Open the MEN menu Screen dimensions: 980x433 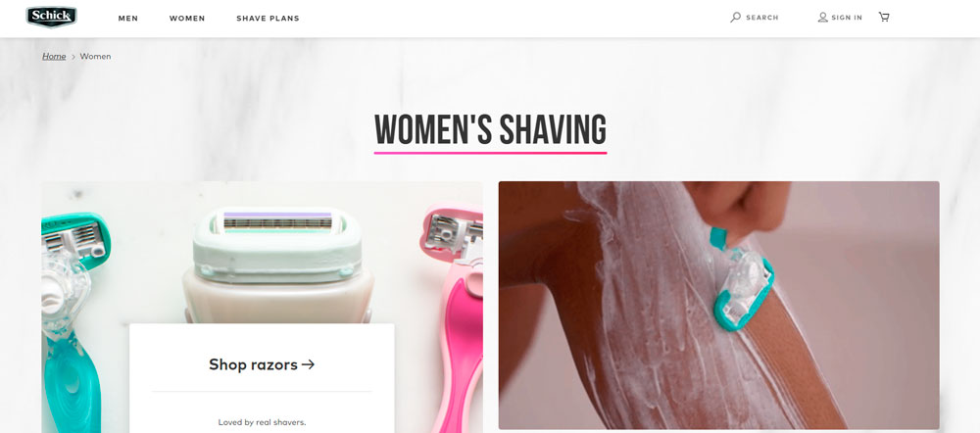click(x=128, y=18)
